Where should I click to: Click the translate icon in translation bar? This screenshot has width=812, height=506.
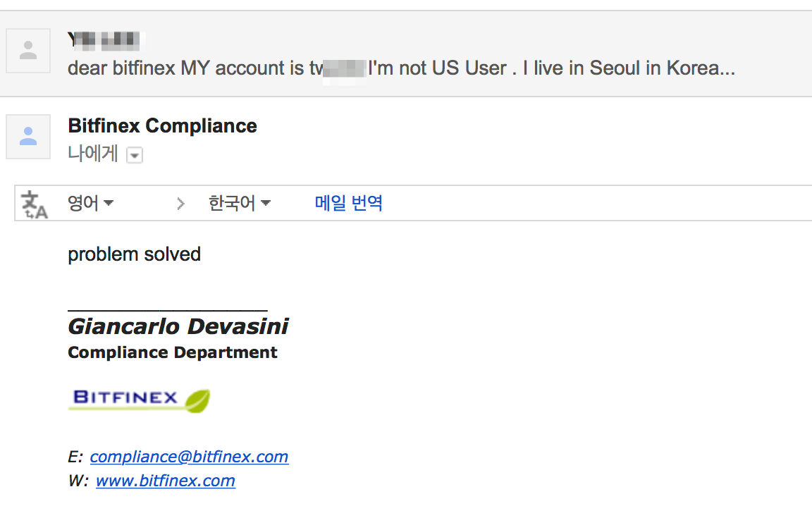(34, 204)
